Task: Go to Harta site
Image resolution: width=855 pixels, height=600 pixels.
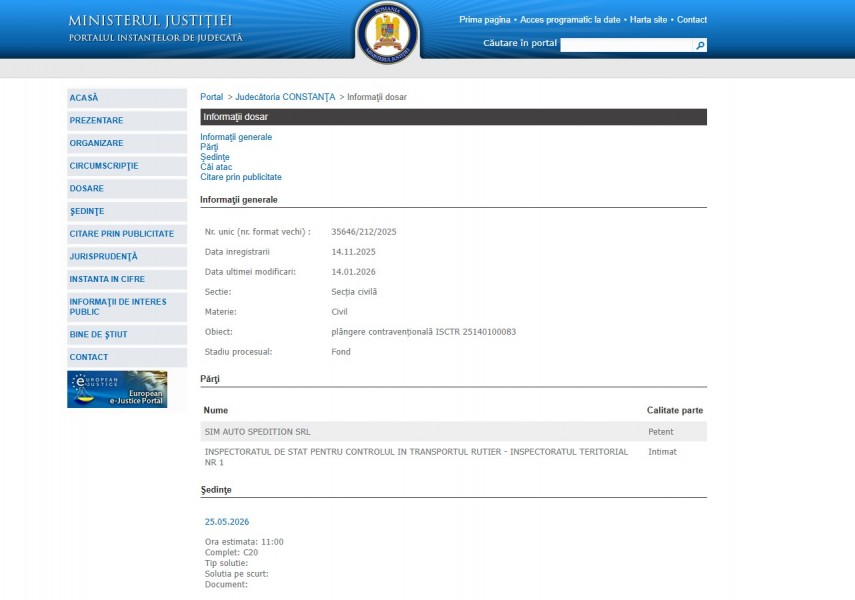Action: pyautogui.click(x=647, y=20)
